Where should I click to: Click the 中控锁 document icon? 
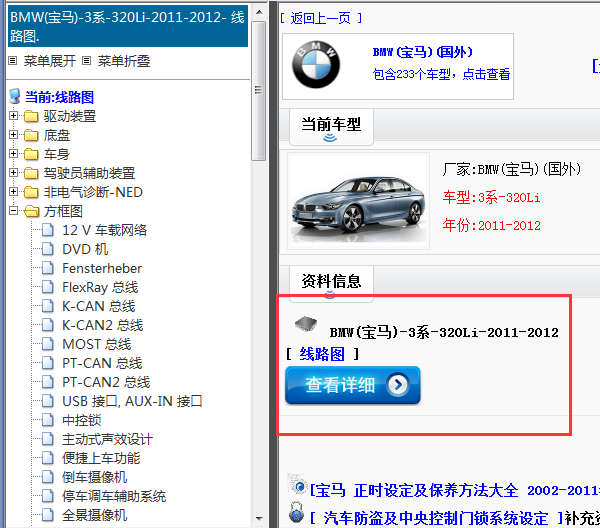click(47, 420)
